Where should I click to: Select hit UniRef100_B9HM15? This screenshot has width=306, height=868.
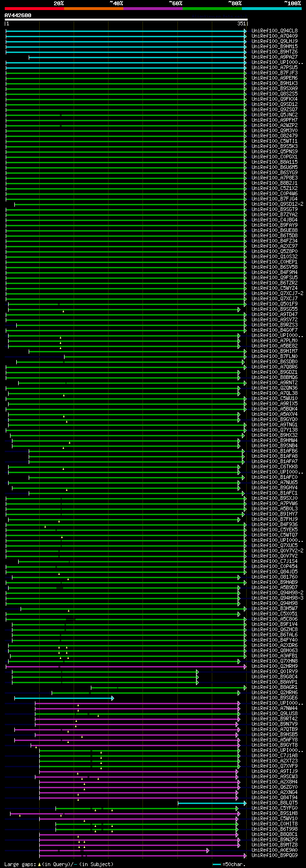click(274, 47)
